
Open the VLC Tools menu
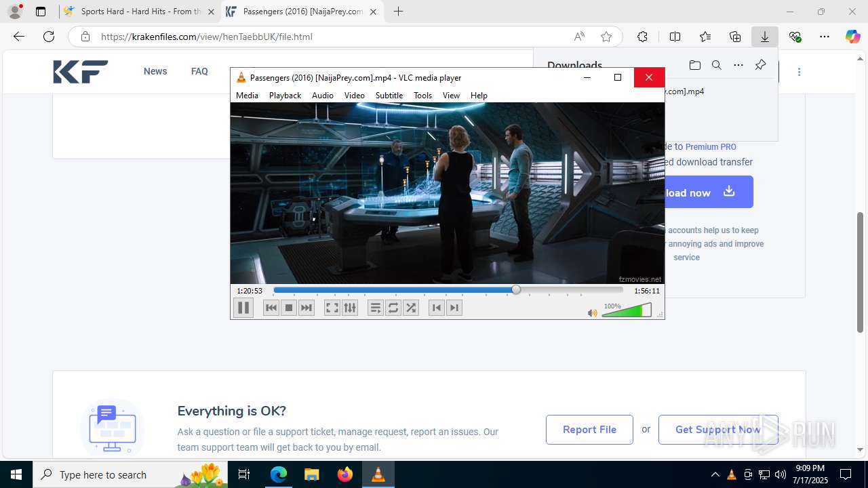pyautogui.click(x=422, y=96)
